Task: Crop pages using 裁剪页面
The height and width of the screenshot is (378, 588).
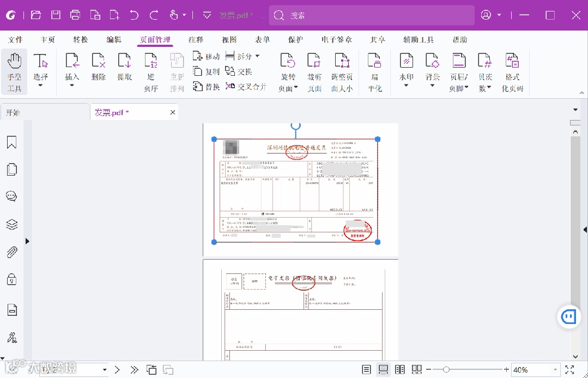Action: tap(314, 72)
